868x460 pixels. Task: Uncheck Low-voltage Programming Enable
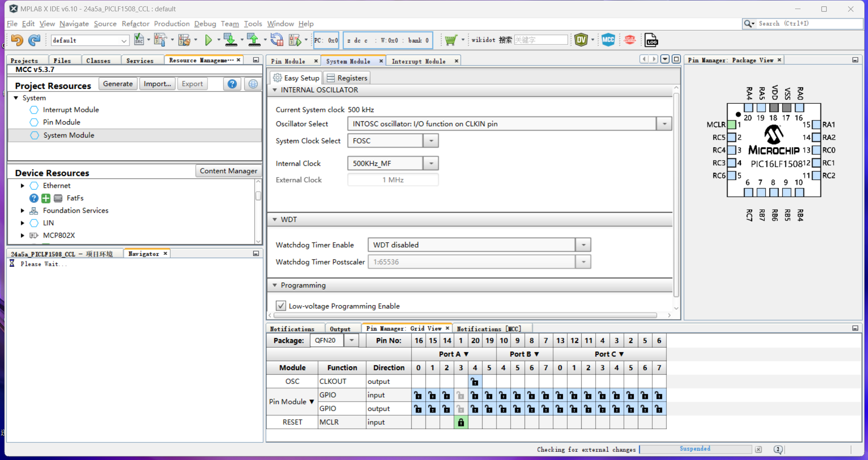[281, 306]
